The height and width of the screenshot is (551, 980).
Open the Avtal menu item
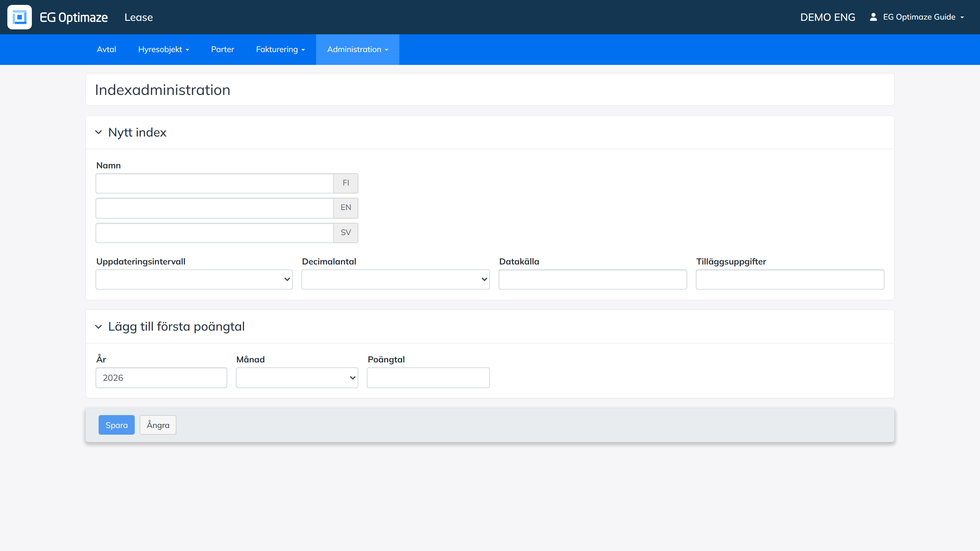tap(107, 49)
